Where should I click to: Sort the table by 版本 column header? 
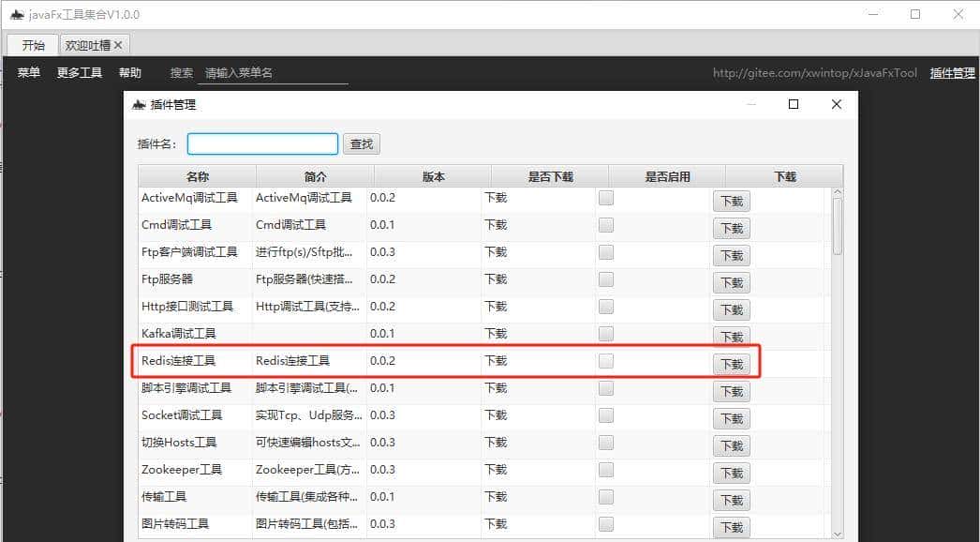(x=430, y=175)
